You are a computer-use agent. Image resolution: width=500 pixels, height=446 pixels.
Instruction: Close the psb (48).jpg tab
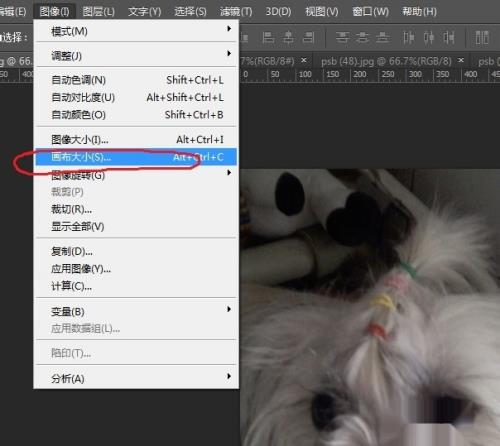click(x=461, y=60)
